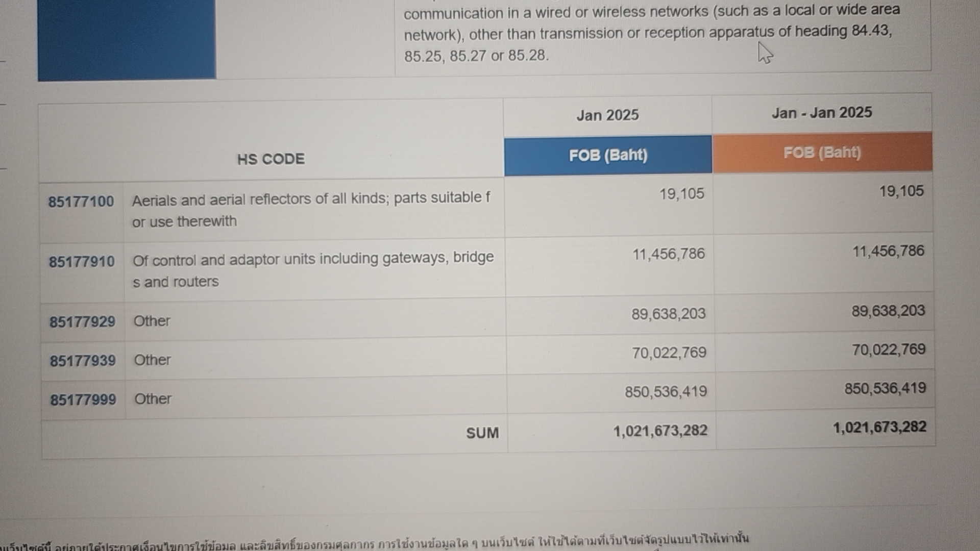Click the heading 84.43 description text
The height and width of the screenshot is (551, 980).
point(652,33)
